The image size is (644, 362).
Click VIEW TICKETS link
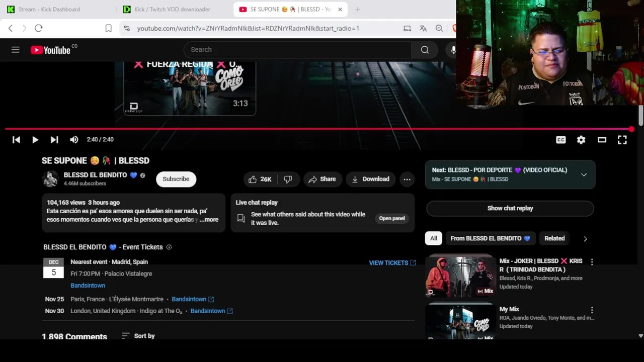pos(392,263)
